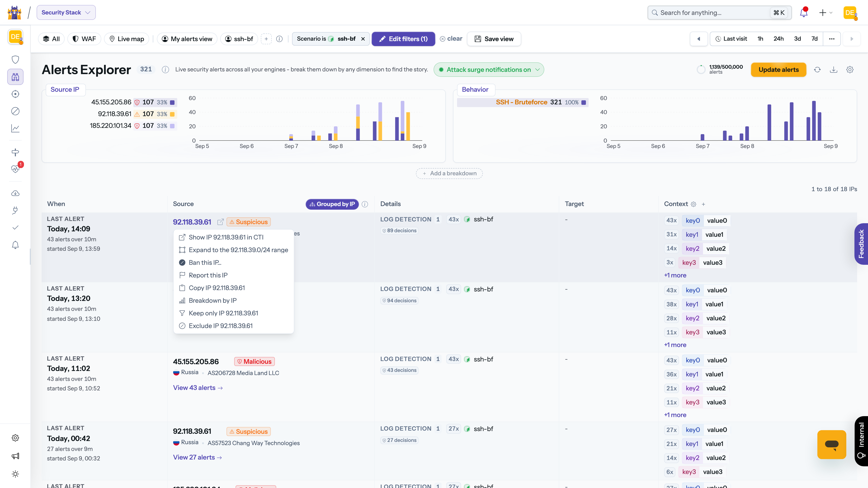Click info icon next to Grouped by IP
Viewport: 868px width, 488px height.
tap(365, 204)
